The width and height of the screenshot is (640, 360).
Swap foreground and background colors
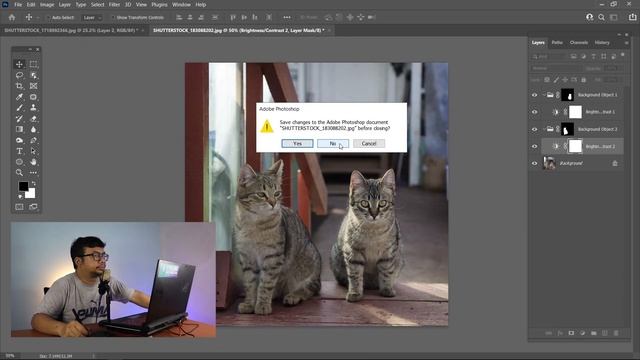[x=33, y=184]
